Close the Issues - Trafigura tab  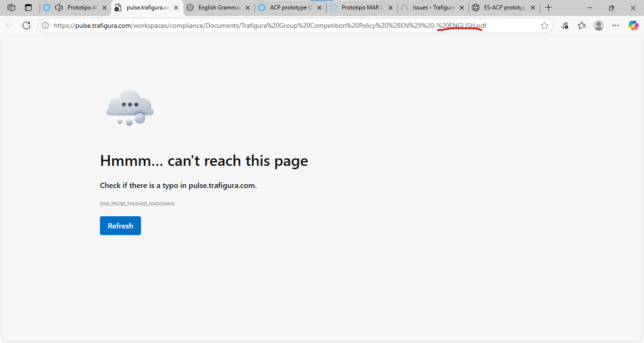tap(462, 8)
